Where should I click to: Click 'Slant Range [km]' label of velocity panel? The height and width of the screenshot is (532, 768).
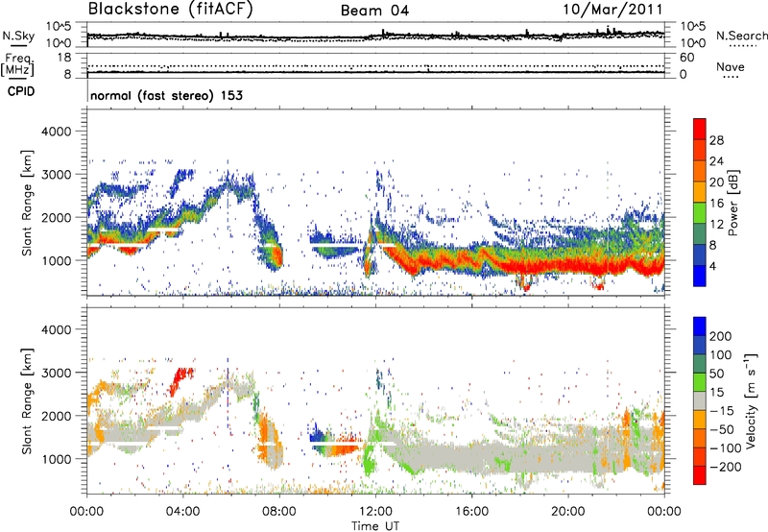pos(27,400)
